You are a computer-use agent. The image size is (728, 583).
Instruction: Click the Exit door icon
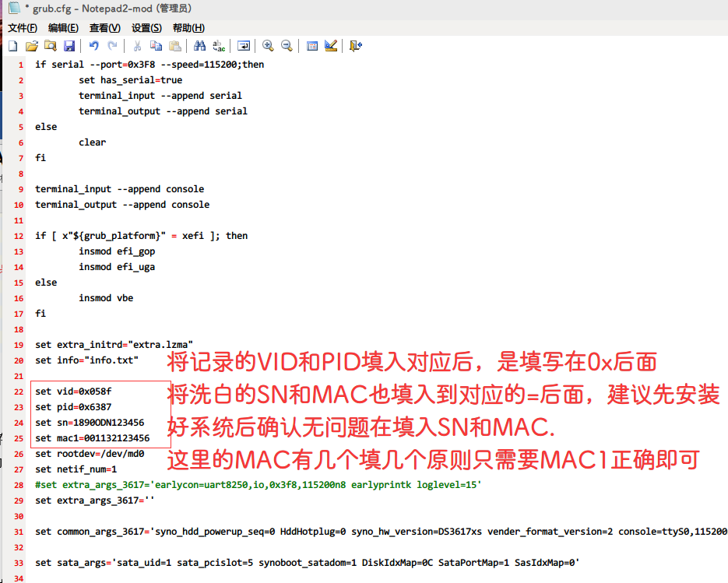click(x=356, y=46)
